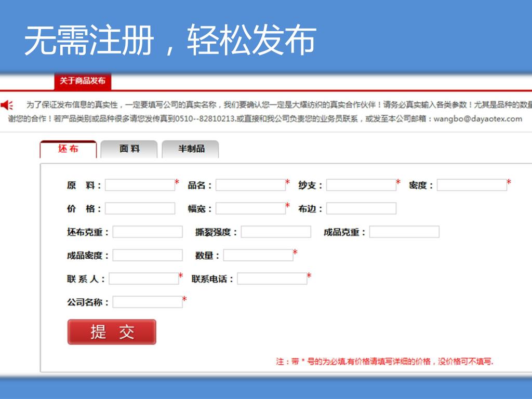Click the 布边 input field
Image resolution: width=532 pixels, height=399 pixels.
361,209
